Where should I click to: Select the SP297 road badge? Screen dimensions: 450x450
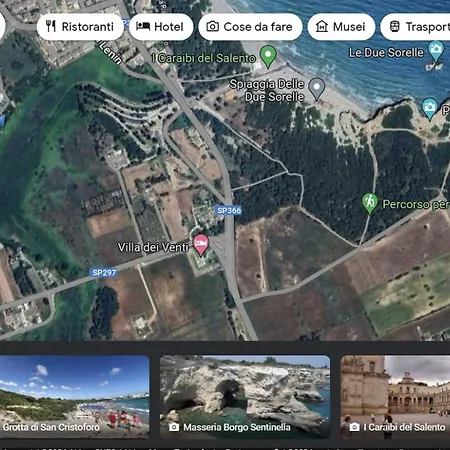[x=104, y=273]
